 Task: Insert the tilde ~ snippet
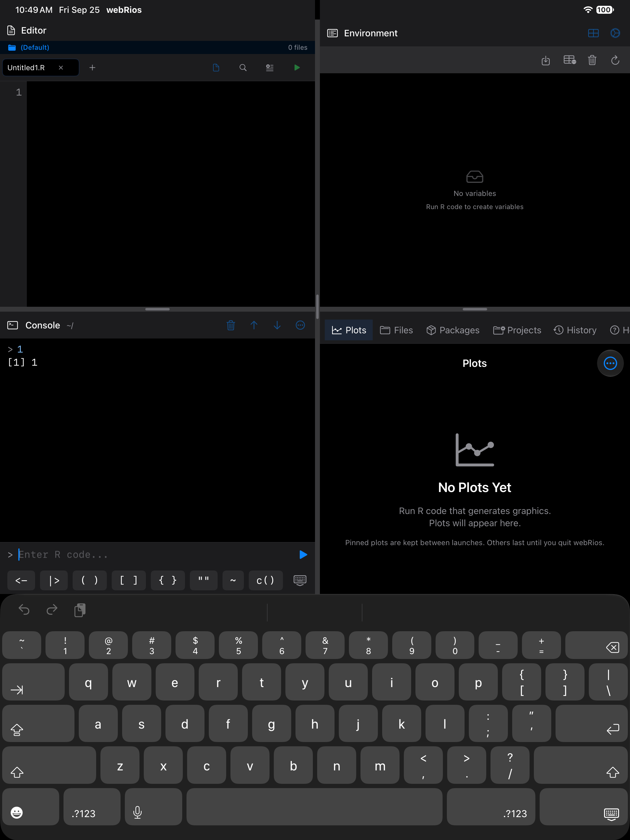tap(233, 580)
